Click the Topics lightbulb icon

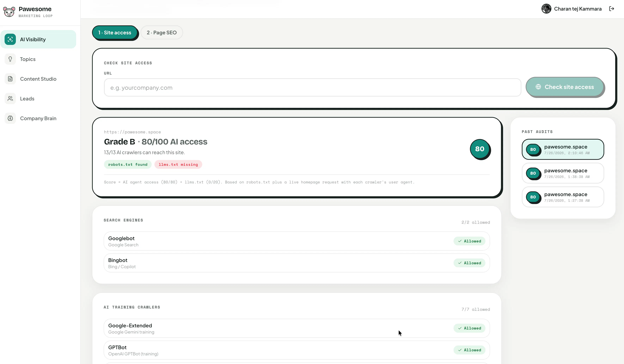(x=10, y=59)
